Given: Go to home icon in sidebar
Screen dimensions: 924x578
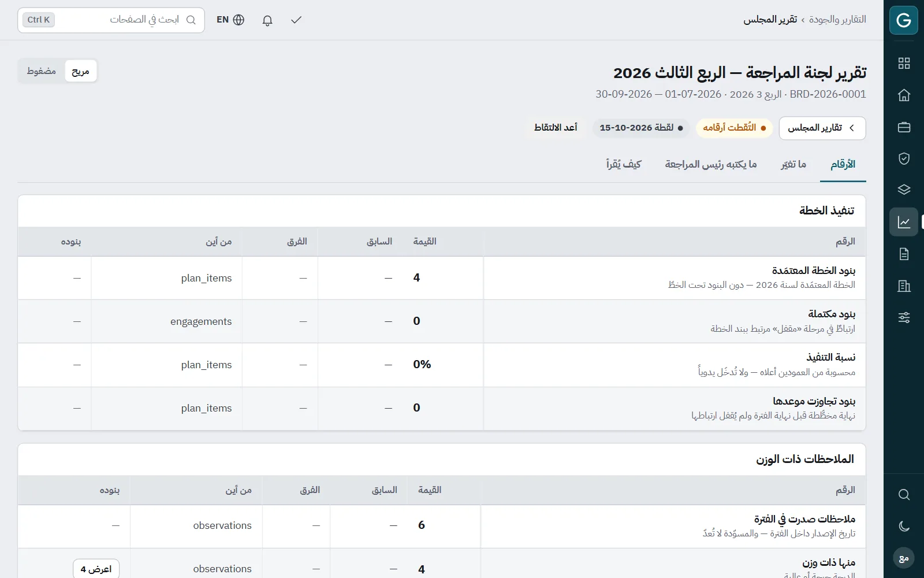Looking at the screenshot, I should click(904, 95).
